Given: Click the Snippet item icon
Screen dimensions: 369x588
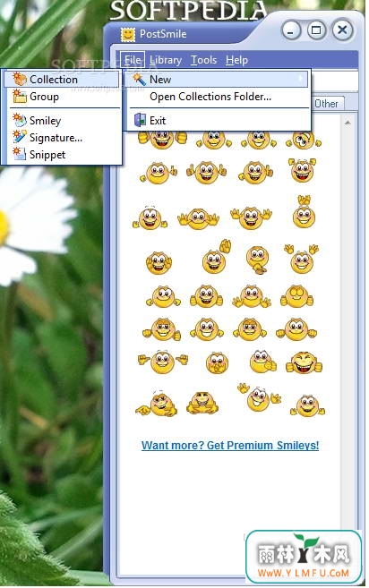Looking at the screenshot, I should click(20, 154).
